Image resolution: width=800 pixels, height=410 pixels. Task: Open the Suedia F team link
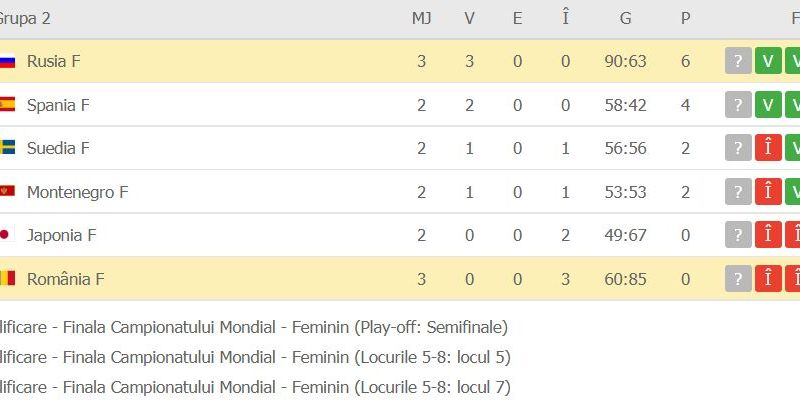tap(58, 148)
